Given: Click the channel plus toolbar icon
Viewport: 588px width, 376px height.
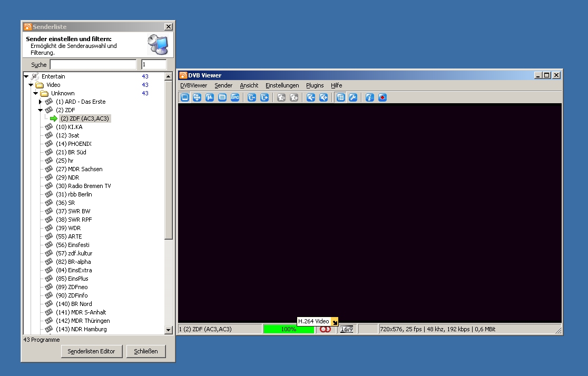Looking at the screenshot, I should pos(264,97).
